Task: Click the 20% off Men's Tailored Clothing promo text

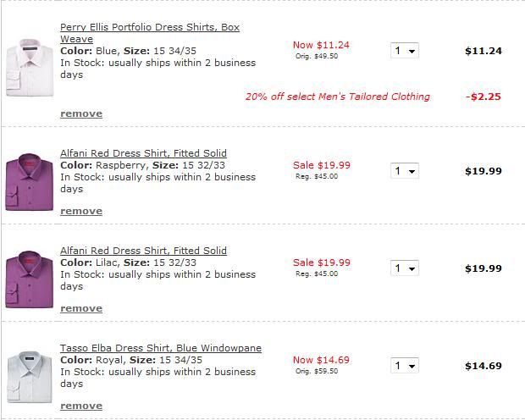Action: tap(338, 97)
